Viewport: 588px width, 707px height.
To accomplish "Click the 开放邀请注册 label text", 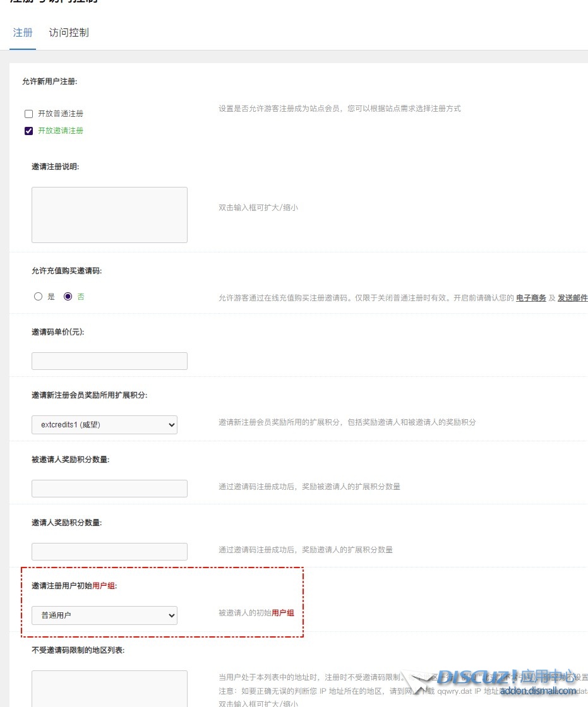I will pos(61,131).
